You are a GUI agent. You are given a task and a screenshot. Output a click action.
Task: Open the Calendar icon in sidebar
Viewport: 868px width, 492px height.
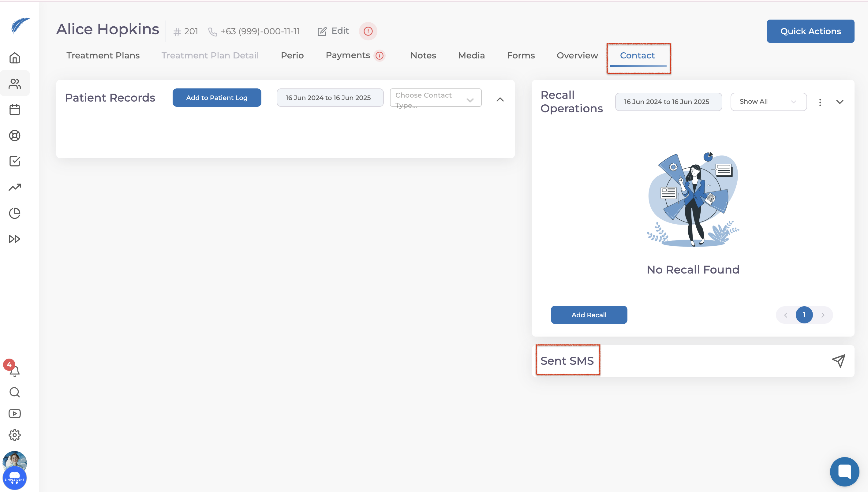[x=14, y=110]
